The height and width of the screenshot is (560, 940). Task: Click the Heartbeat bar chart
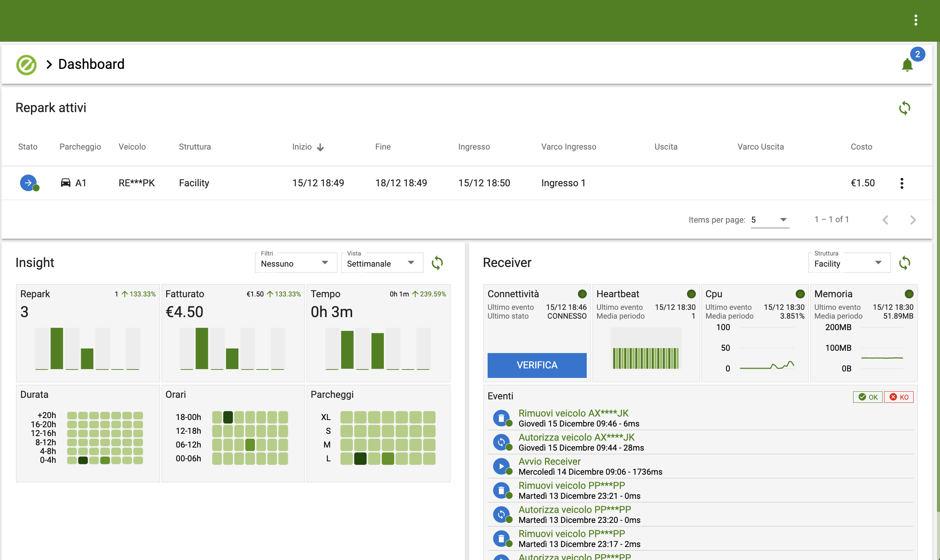click(646, 348)
